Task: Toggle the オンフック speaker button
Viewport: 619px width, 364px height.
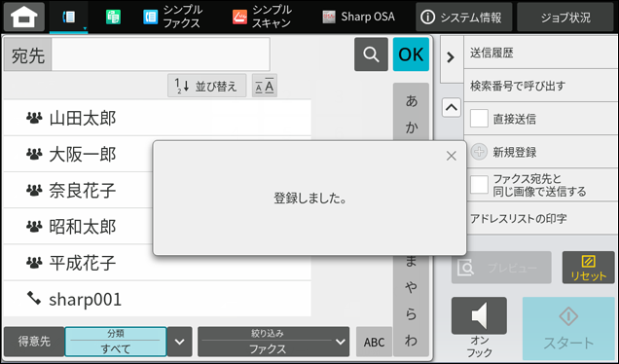Action: tap(479, 316)
